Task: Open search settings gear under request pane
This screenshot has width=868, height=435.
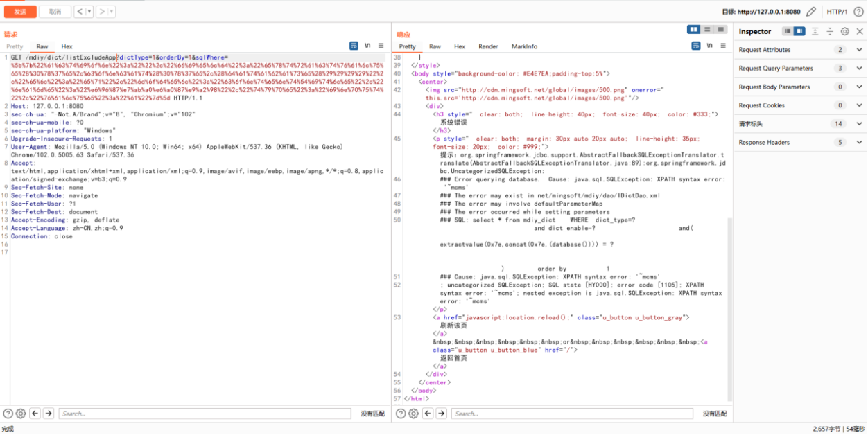Action: tap(21, 414)
